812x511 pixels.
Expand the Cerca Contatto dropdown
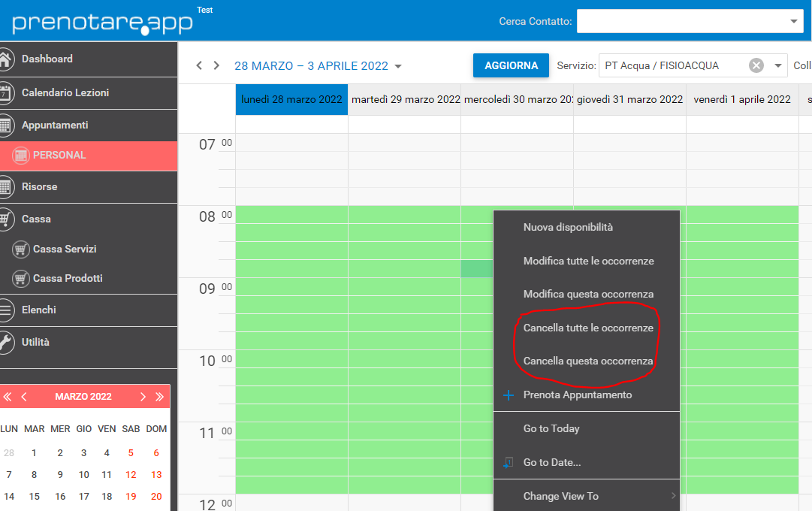793,21
